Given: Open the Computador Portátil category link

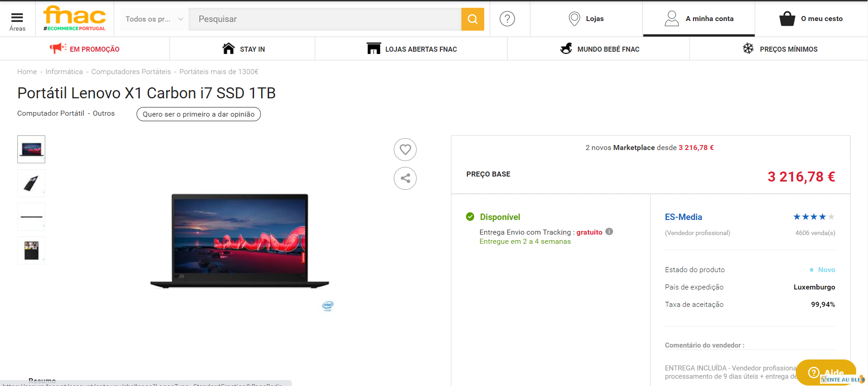Looking at the screenshot, I should tap(51, 113).
